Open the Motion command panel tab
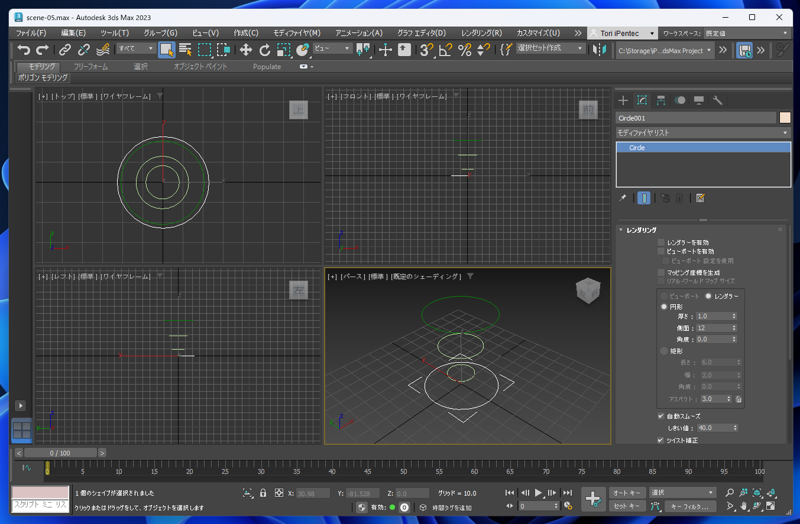800x524 pixels. (680, 100)
